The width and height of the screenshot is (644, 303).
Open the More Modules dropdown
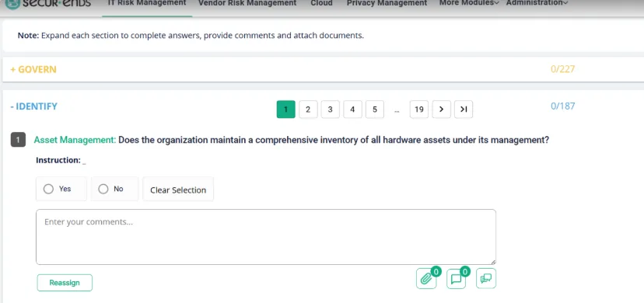tap(469, 3)
